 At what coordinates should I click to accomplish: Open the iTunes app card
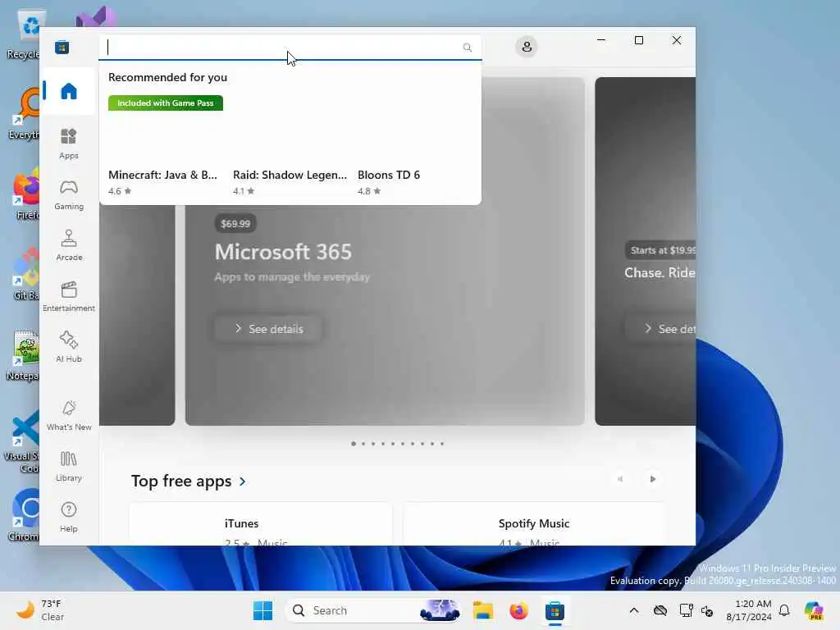(261, 524)
